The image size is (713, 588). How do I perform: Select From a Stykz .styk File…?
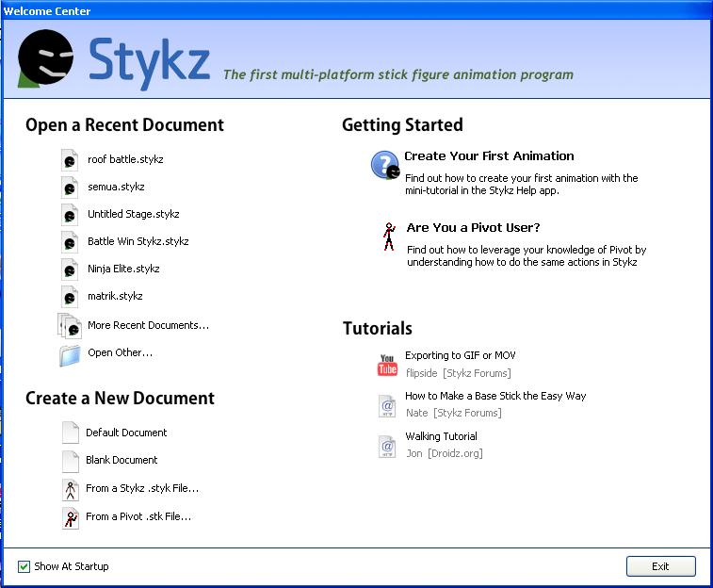pyautogui.click(x=142, y=488)
